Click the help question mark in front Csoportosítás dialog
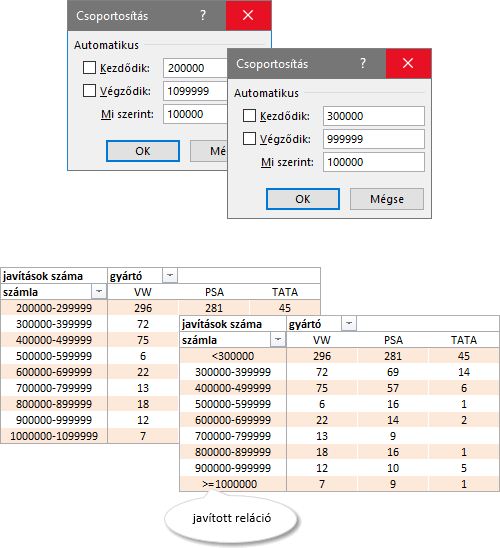The image size is (500, 548). pyautogui.click(x=363, y=63)
